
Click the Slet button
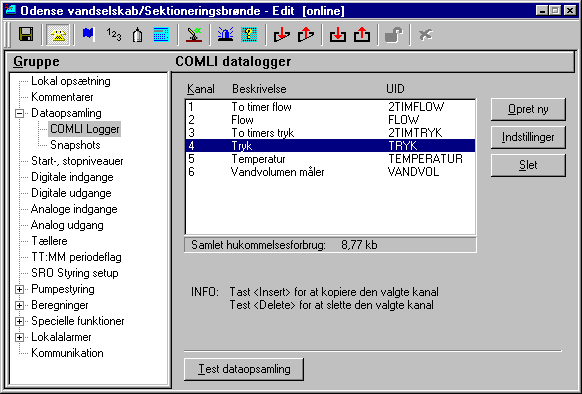[x=528, y=165]
